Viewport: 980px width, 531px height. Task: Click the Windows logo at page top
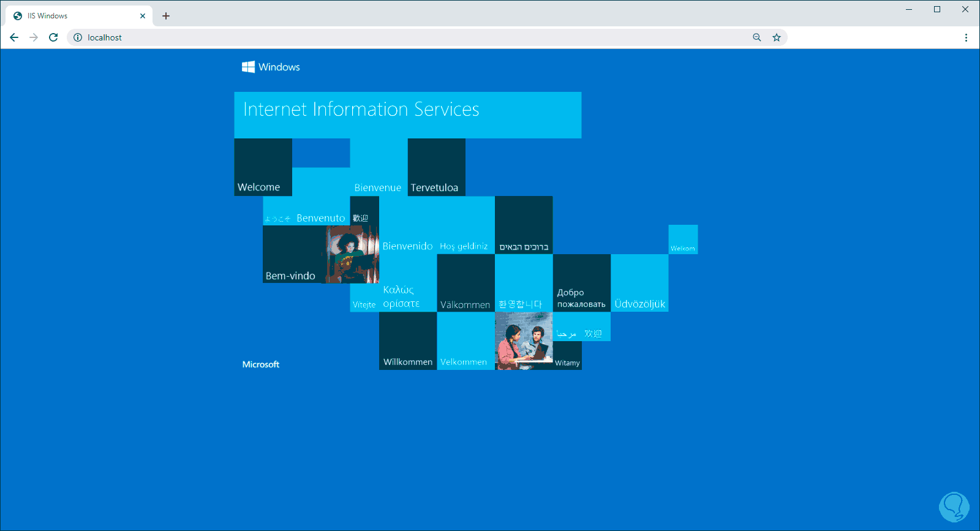[x=271, y=67]
